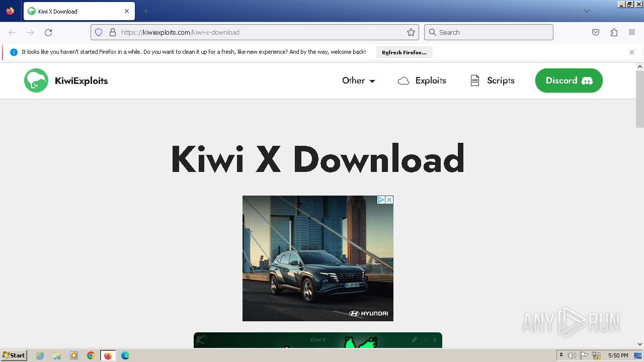Launch Internet Explorer from taskbar
The height and width of the screenshot is (362, 644).
[x=40, y=355]
